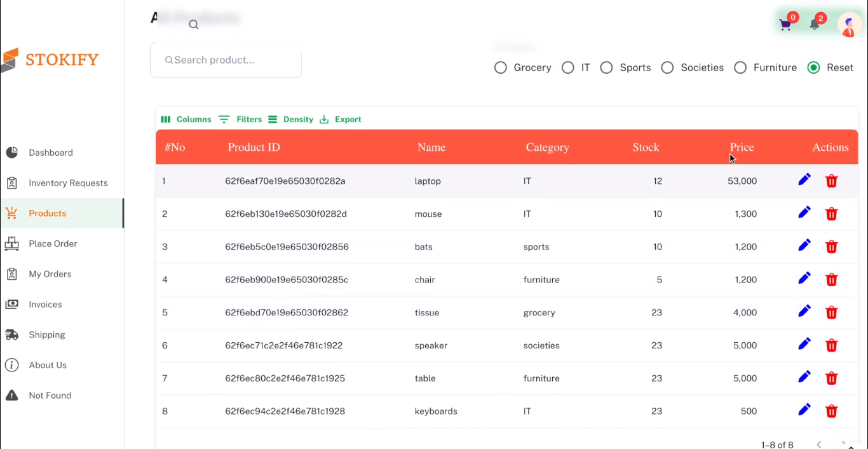Choose the Sports category radio button
This screenshot has width=868, height=449.
(606, 67)
